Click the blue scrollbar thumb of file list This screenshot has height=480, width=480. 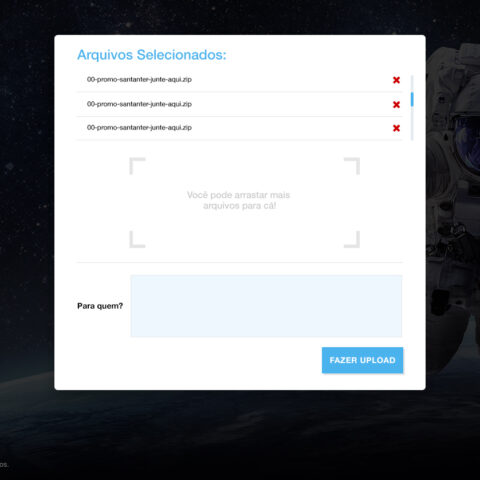pyautogui.click(x=412, y=99)
